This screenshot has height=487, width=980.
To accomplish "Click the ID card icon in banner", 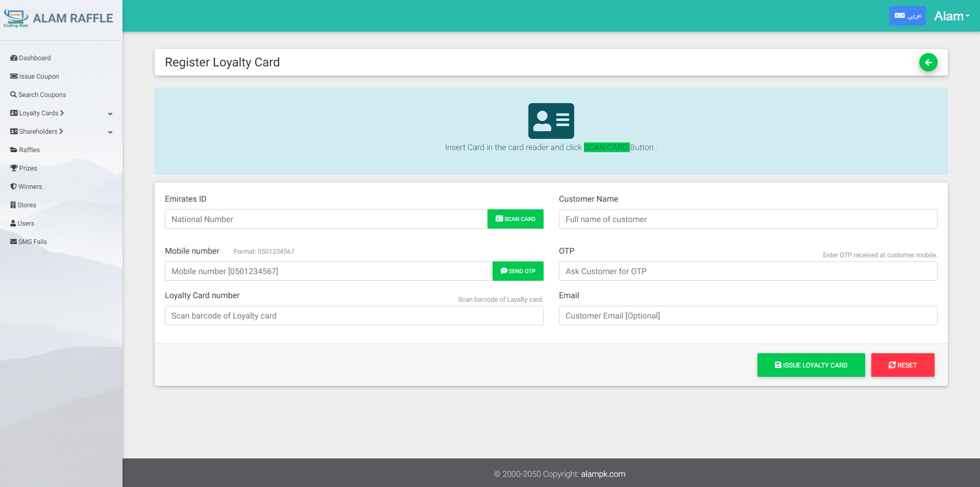I will coord(551,121).
